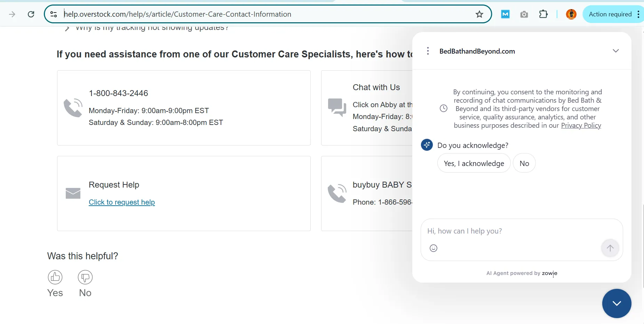Send chat message with arrow button

(x=610, y=248)
